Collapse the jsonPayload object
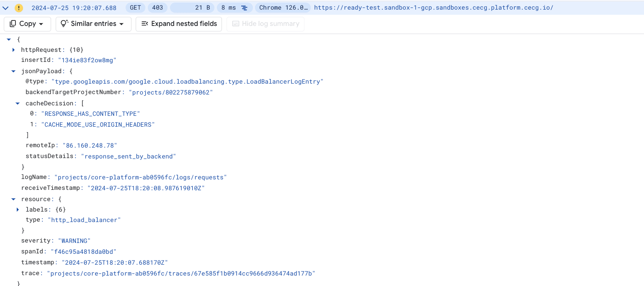The image size is (644, 286). pos(13,71)
